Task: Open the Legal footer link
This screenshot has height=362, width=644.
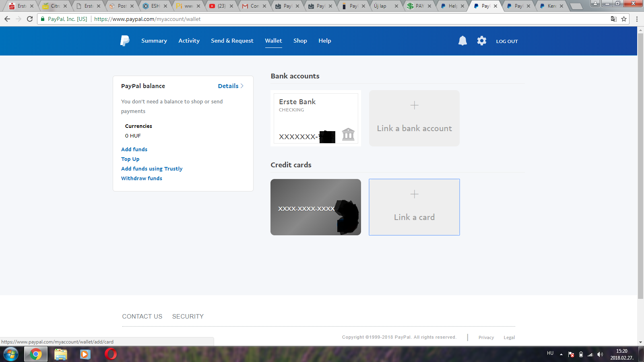Action: pos(509,337)
